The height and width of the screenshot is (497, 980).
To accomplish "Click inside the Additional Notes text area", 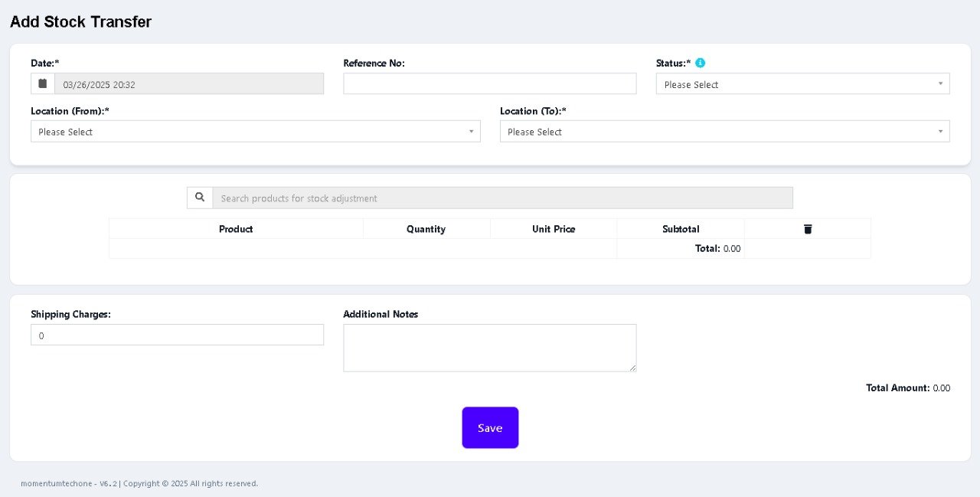I will 489,348.
